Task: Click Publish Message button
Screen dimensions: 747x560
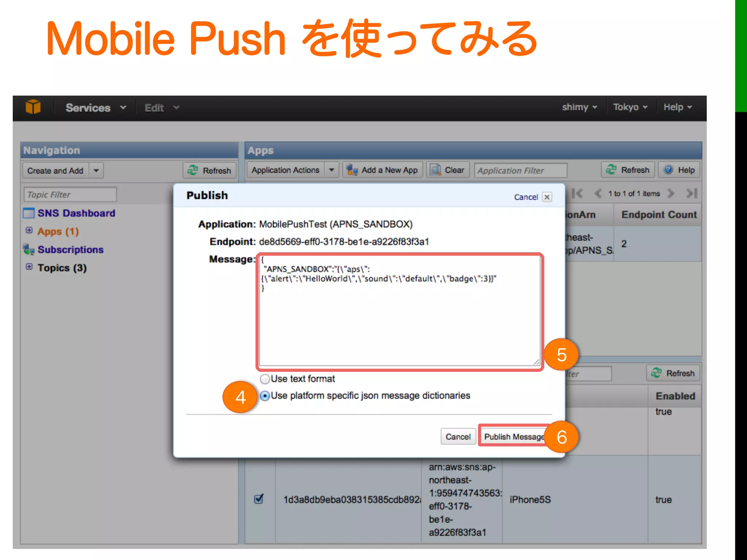Action: tap(514, 437)
